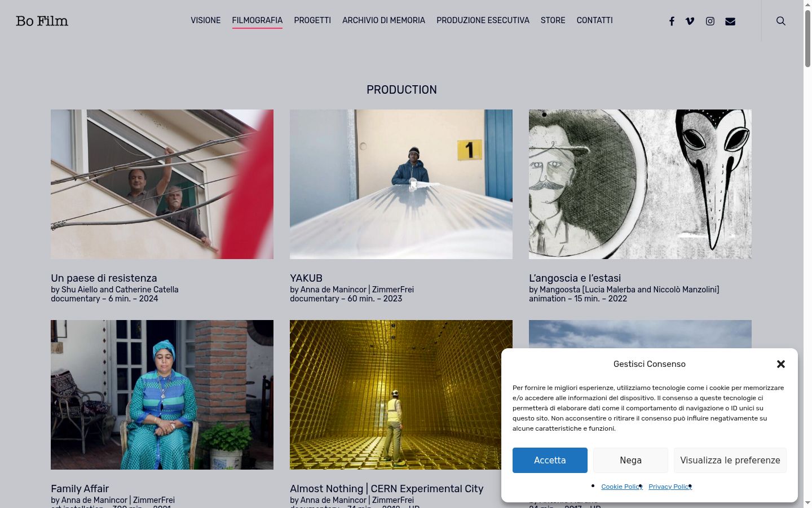
Task: Accept cookies with the Accetta button
Action: pyautogui.click(x=550, y=460)
